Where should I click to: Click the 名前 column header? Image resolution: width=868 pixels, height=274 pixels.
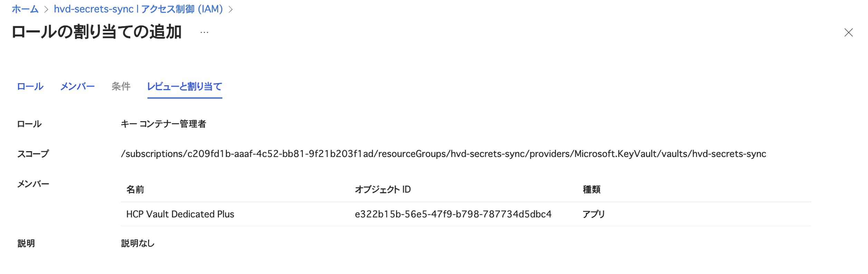pyautogui.click(x=135, y=189)
